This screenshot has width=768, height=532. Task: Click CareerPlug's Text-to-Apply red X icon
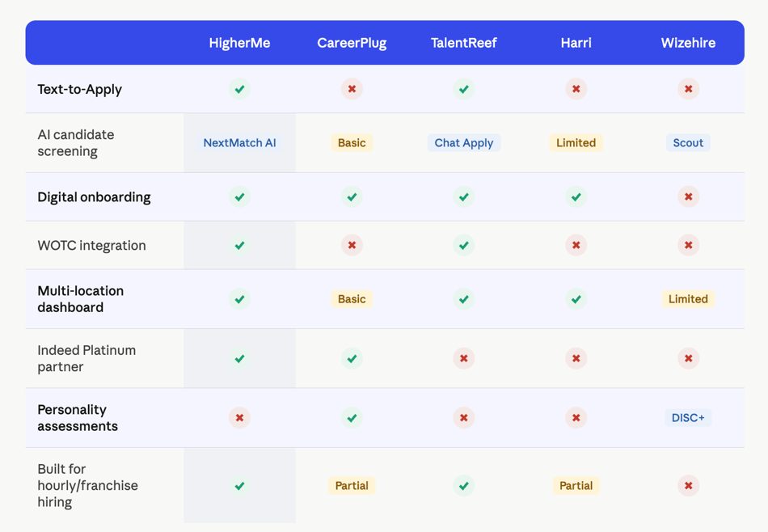[352, 89]
